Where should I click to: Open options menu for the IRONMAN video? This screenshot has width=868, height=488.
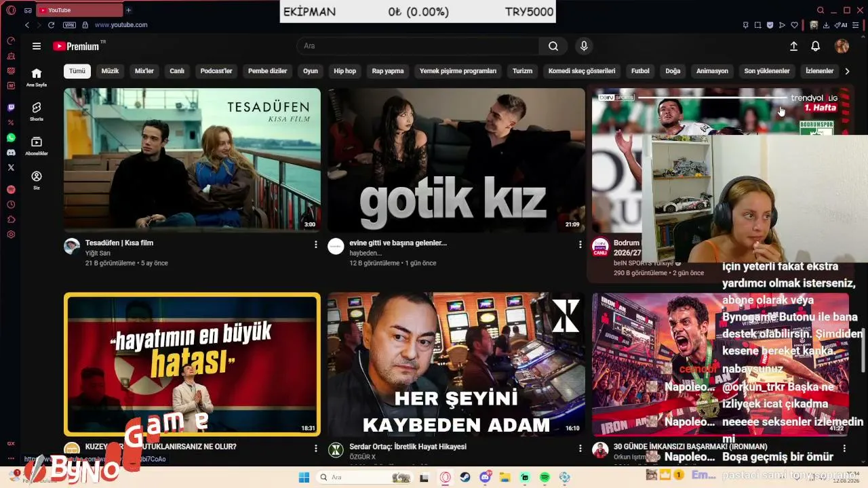tap(844, 448)
